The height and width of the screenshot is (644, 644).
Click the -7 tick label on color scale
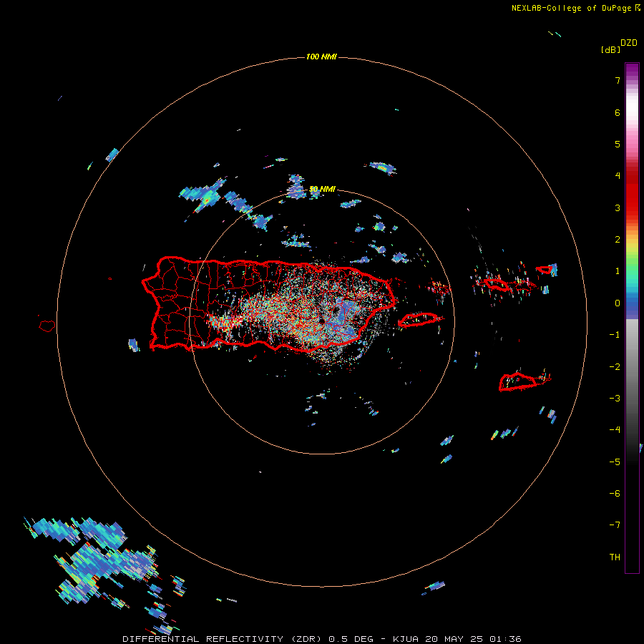pos(615,525)
